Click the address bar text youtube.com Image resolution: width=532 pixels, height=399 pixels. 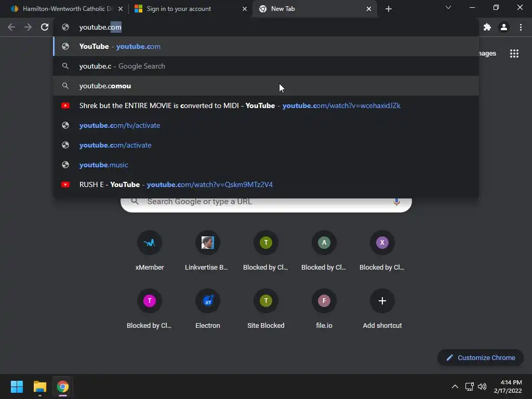[x=100, y=27]
